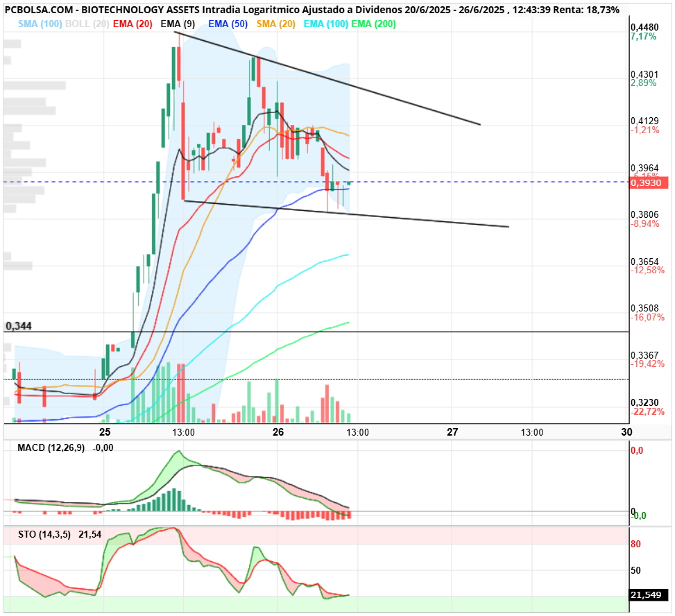The width and height of the screenshot is (675, 616).
Task: Click the 0,3367 price axis label
Action: pos(644,354)
